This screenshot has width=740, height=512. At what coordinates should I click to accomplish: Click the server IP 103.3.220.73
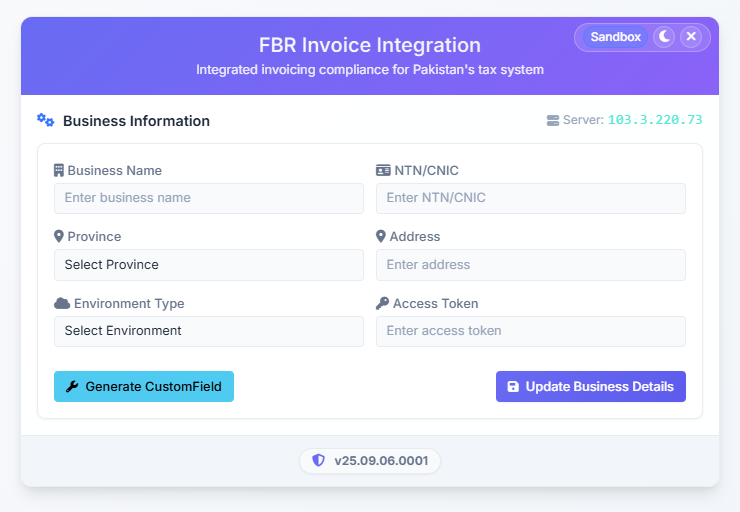655,120
